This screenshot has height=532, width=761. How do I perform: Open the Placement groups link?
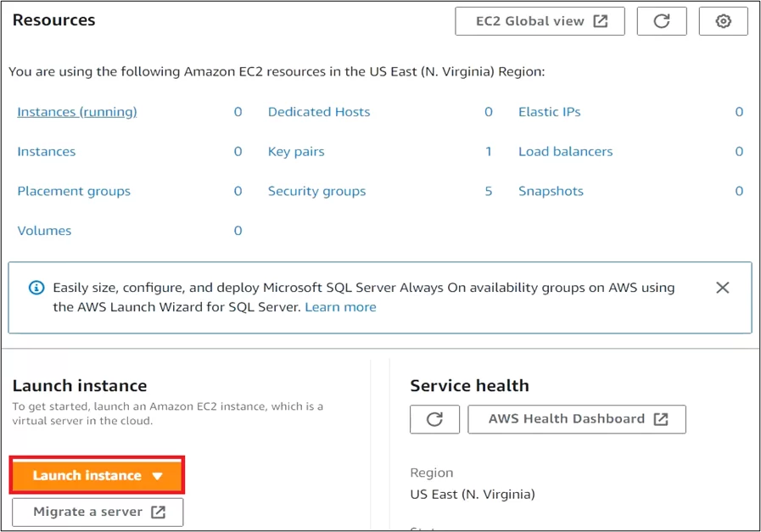click(74, 191)
